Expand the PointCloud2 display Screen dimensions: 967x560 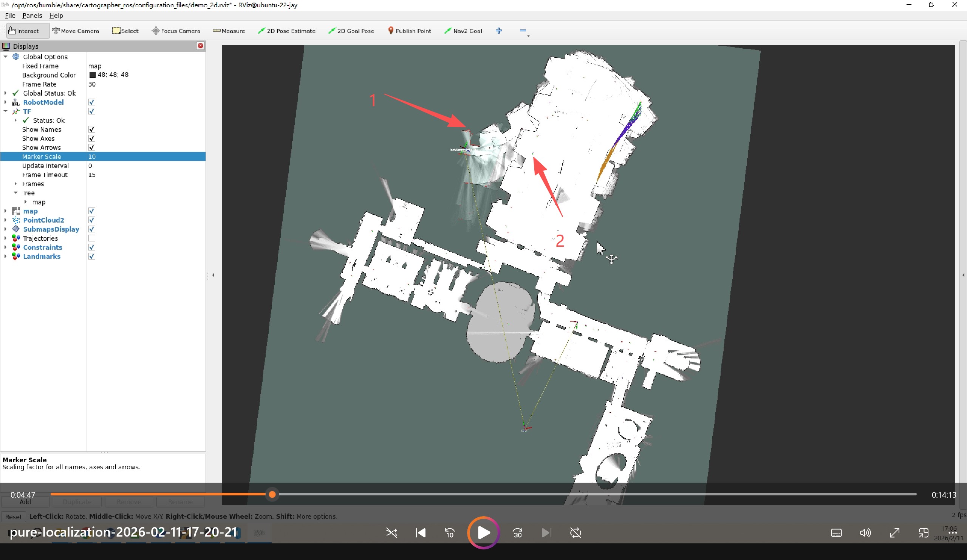point(5,220)
